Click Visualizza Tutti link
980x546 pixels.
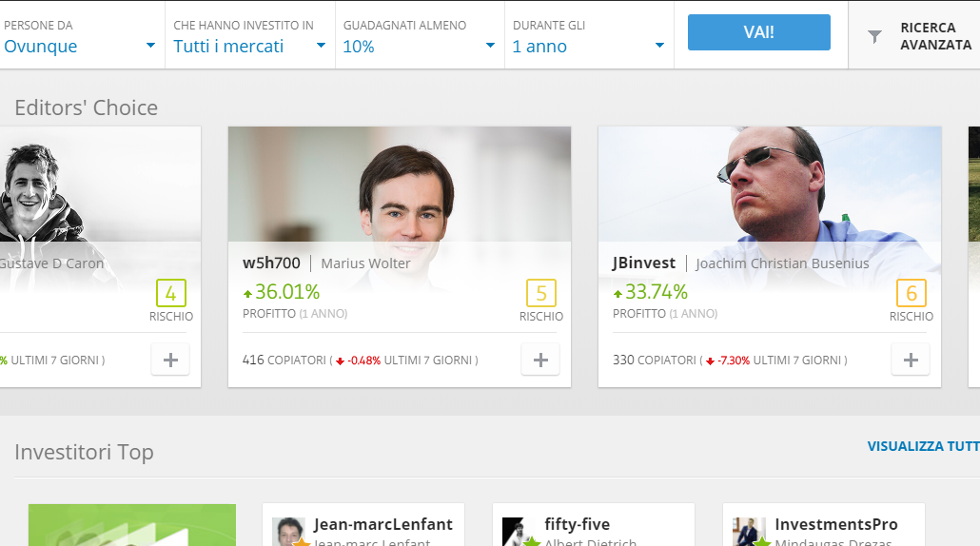click(x=923, y=446)
